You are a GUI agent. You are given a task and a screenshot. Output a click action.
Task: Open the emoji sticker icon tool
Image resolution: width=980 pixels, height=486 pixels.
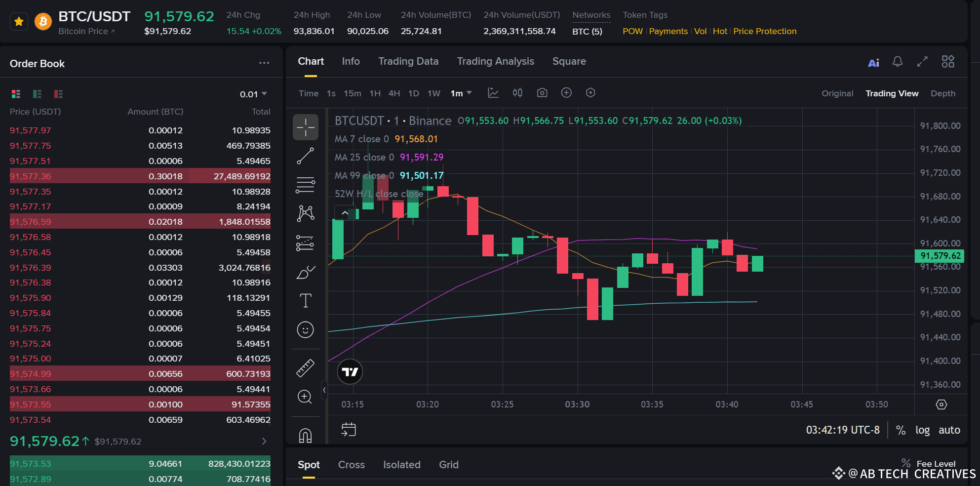click(x=306, y=329)
